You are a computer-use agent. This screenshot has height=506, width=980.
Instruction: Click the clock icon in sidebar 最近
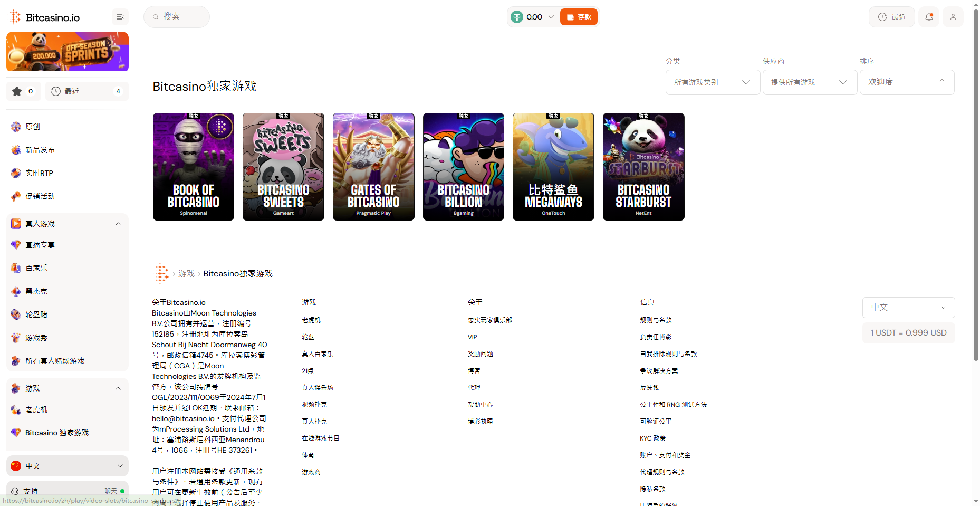click(56, 91)
